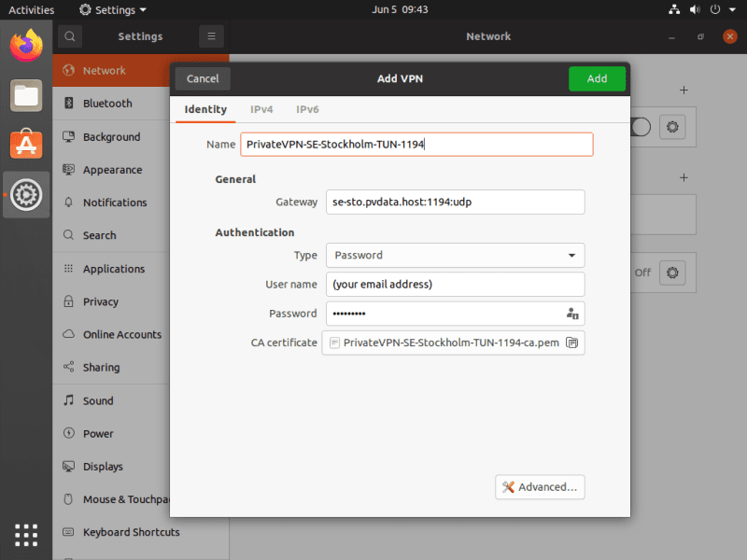Open Advanced VPN options
747x560 pixels.
[540, 486]
